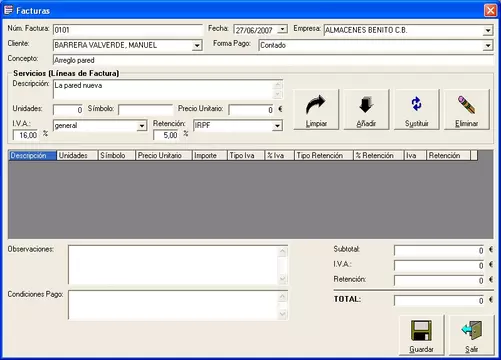The width and height of the screenshot is (501, 360).
Task: Click the Eliminar eraser button
Action: pyautogui.click(x=467, y=110)
